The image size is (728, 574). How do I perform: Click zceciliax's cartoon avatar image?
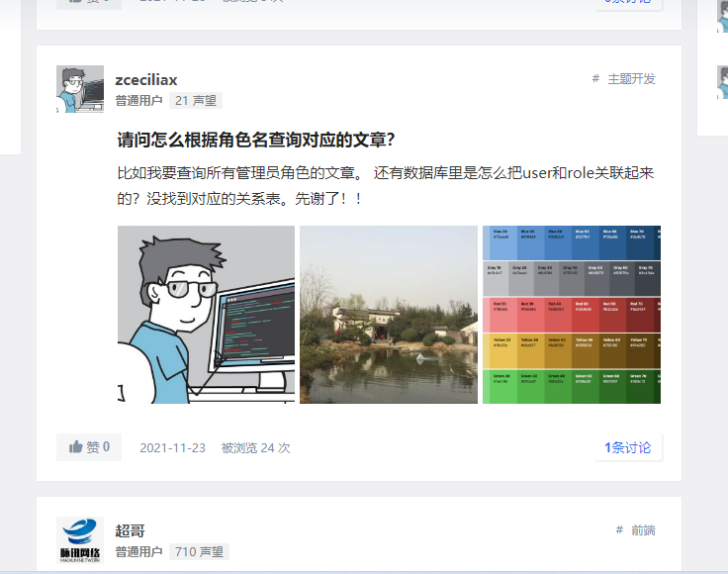coord(80,89)
